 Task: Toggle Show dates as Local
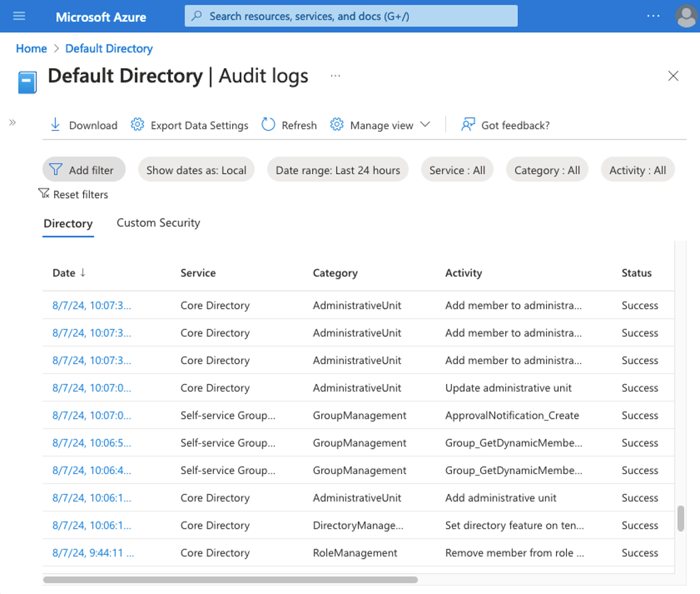pyautogui.click(x=196, y=169)
